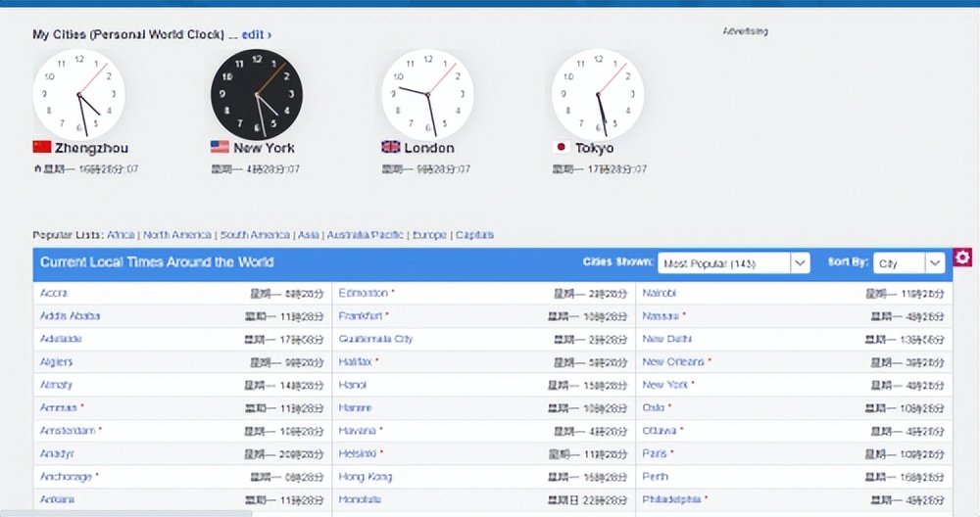
Task: Open the Capitals popular list
Action: coord(474,235)
